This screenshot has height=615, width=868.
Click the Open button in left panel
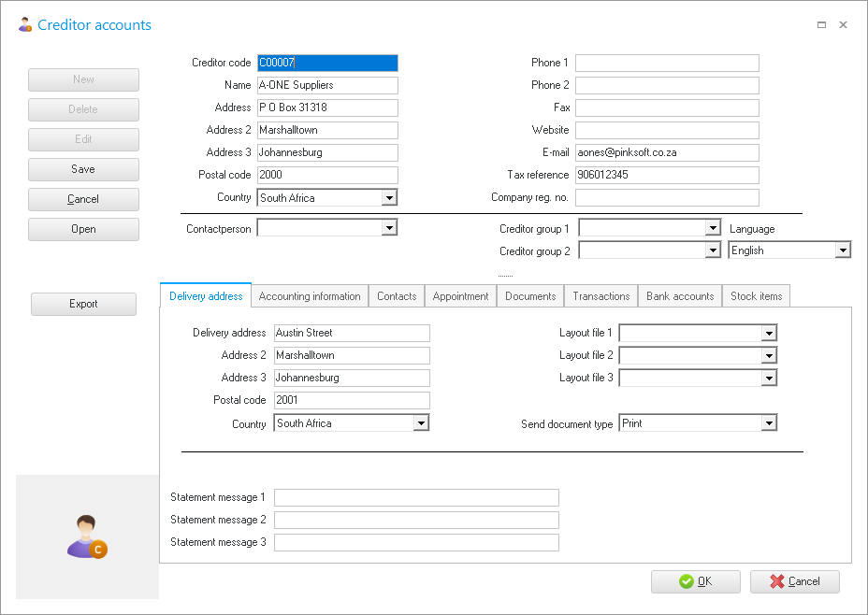(83, 229)
